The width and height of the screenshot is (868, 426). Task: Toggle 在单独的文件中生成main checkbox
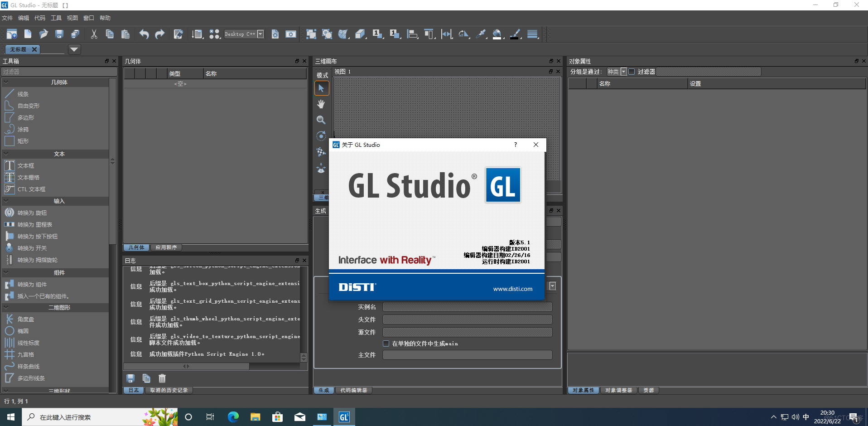pyautogui.click(x=386, y=344)
